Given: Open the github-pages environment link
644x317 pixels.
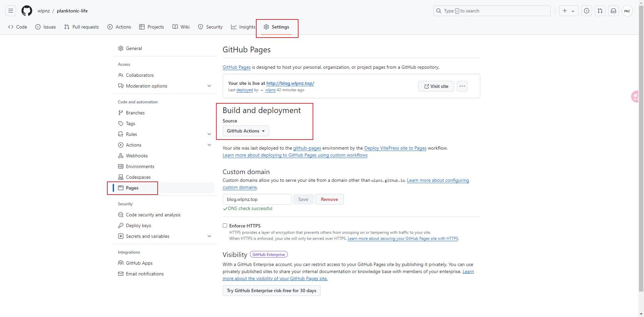Looking at the screenshot, I should pos(307,148).
